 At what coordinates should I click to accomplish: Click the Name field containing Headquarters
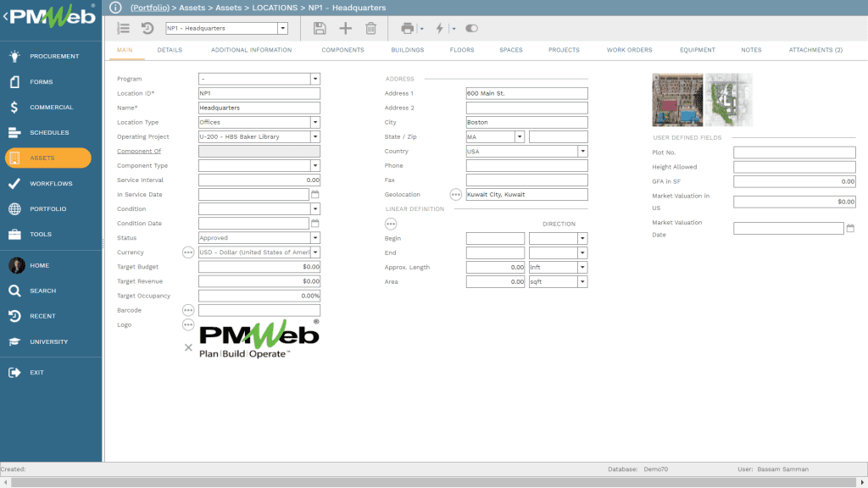coord(259,108)
